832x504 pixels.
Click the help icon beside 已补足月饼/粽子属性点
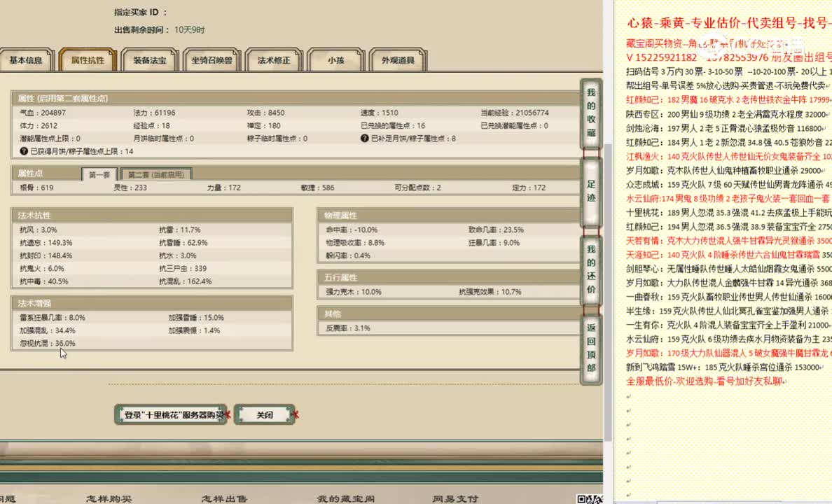point(364,139)
